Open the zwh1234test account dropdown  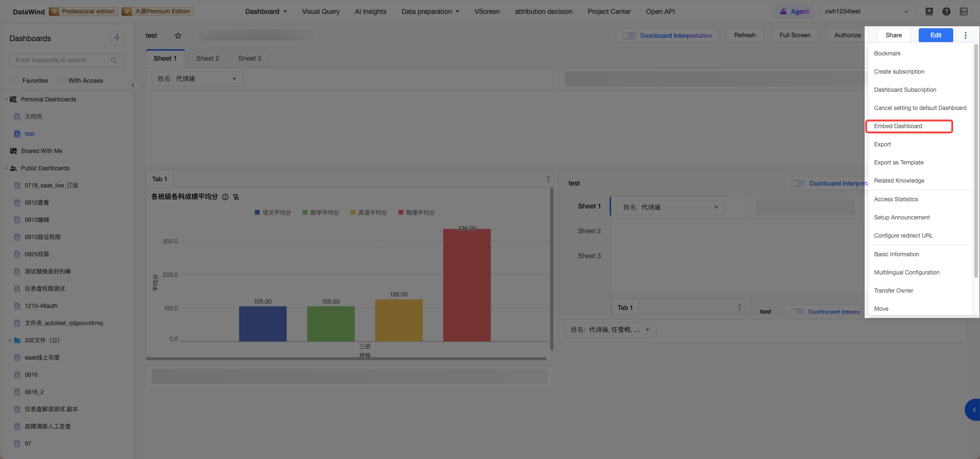[x=867, y=11]
